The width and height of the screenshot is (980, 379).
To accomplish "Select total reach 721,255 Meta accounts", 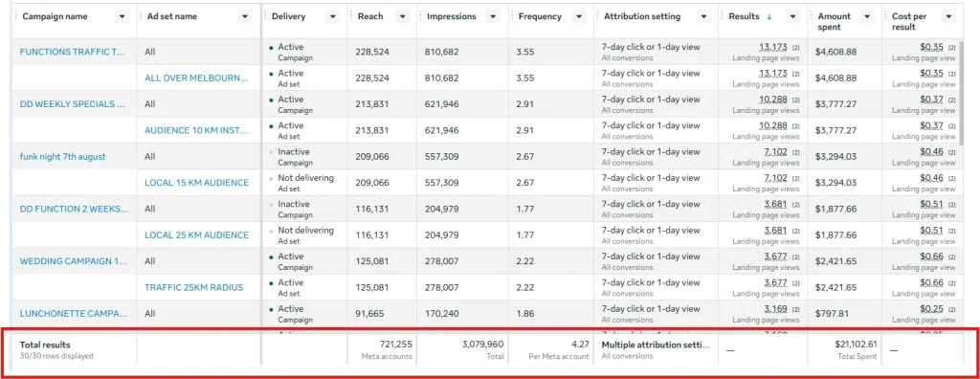I will point(395,344).
